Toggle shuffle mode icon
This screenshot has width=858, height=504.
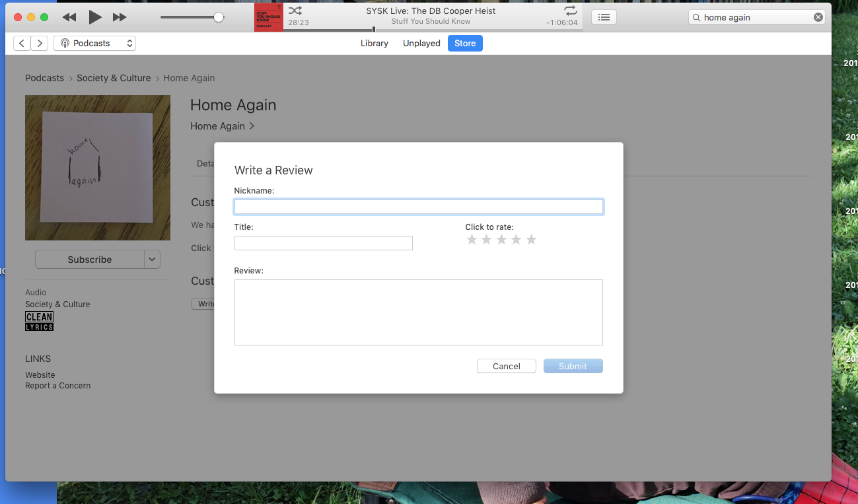(x=295, y=11)
